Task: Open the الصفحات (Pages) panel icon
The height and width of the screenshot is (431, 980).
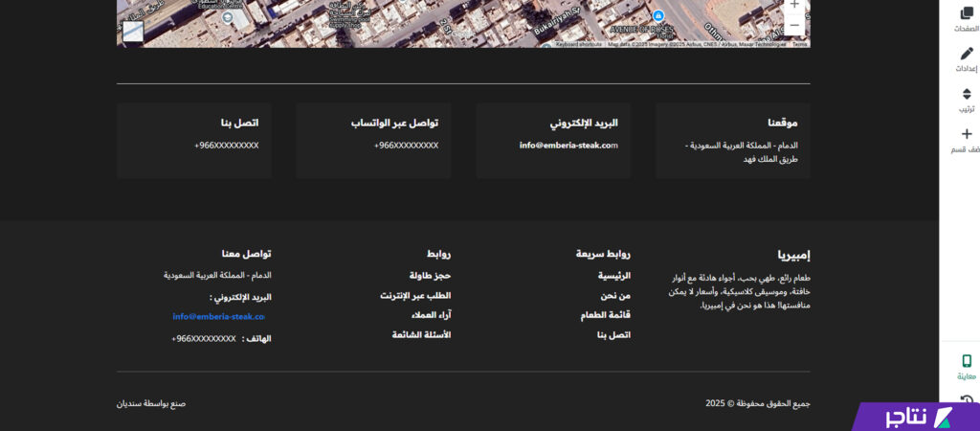Action: click(x=967, y=13)
